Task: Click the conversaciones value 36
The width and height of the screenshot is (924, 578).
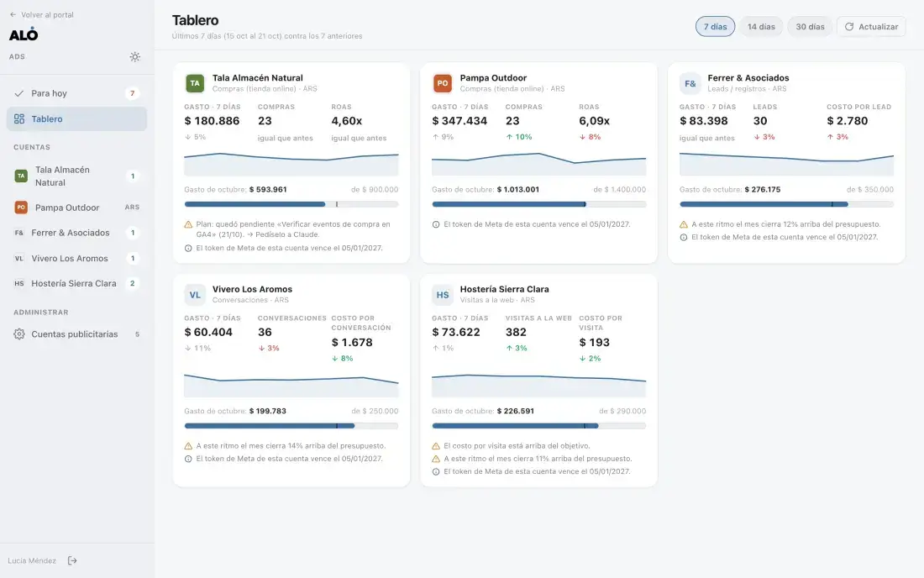Action: coord(265,333)
